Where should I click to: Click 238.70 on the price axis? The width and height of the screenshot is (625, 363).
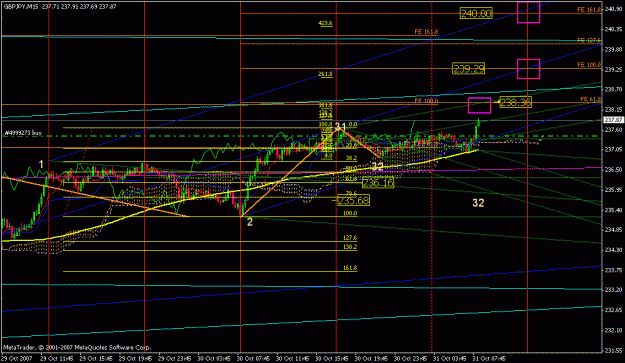click(613, 90)
